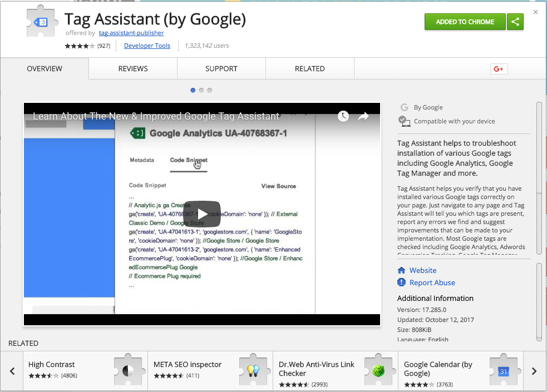Close the extension details dialog
Image resolution: width=547 pixels, height=392 pixels.
(x=535, y=12)
